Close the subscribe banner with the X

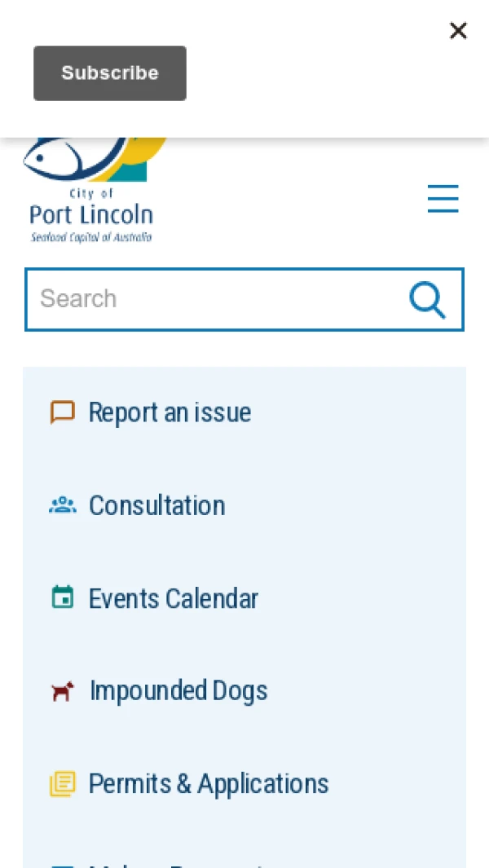tap(458, 31)
